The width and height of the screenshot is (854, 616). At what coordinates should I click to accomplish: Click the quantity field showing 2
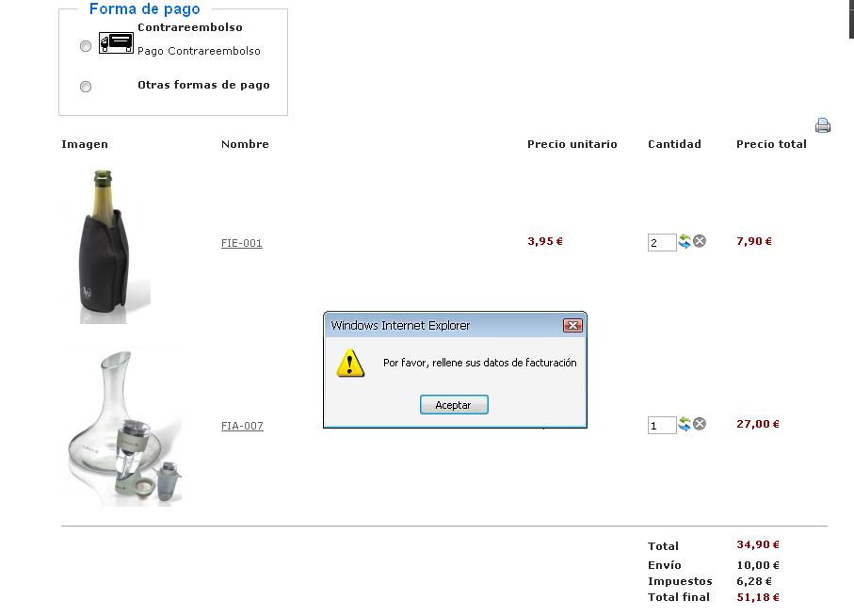point(662,242)
